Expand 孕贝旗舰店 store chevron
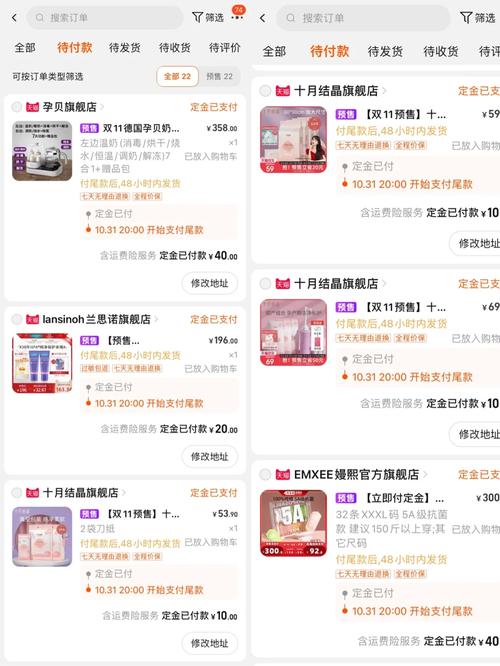The height and width of the screenshot is (666, 500). click(102, 107)
